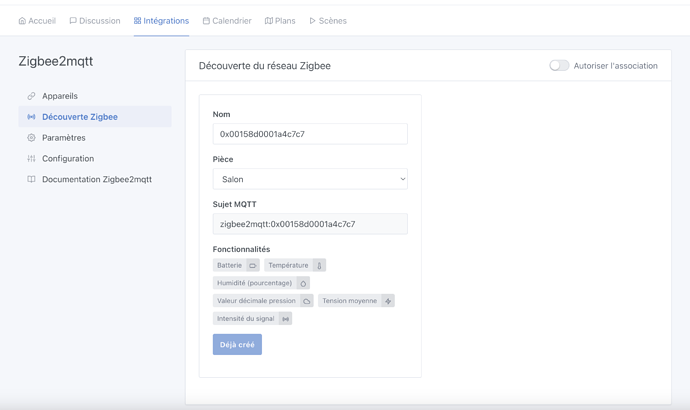Click the radio icon beside Découverte Zigbee
The height and width of the screenshot is (410, 690).
31,117
